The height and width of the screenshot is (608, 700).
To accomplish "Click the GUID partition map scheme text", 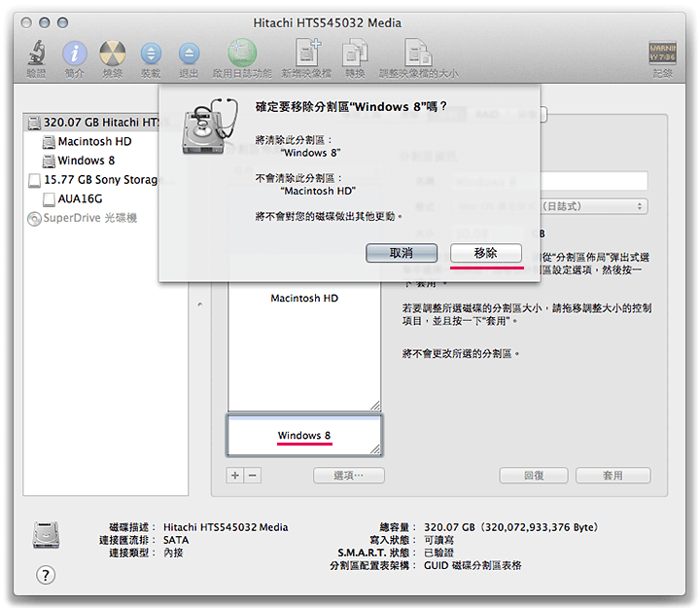I will tap(472, 565).
